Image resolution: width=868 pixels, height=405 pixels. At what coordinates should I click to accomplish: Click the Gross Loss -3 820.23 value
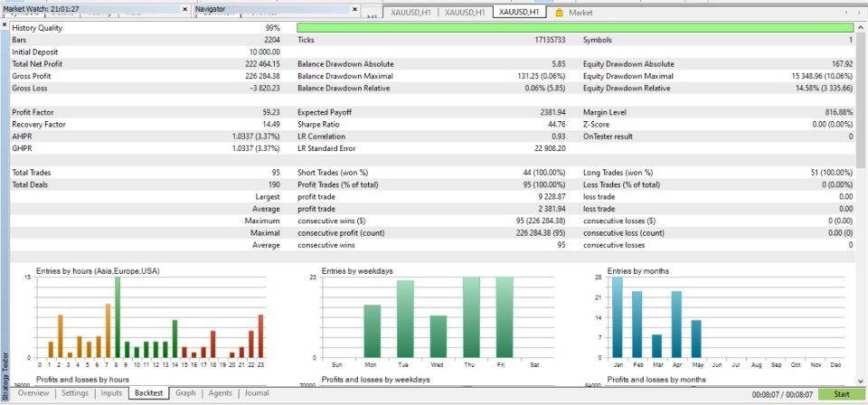pos(265,88)
